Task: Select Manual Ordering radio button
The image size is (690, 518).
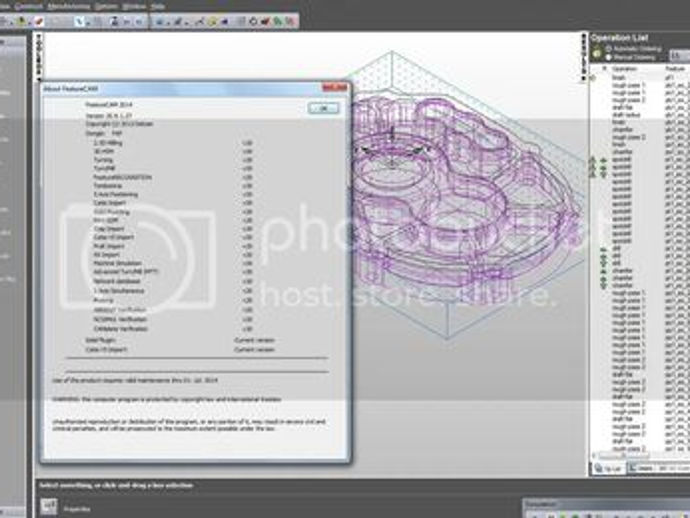Action: click(609, 57)
